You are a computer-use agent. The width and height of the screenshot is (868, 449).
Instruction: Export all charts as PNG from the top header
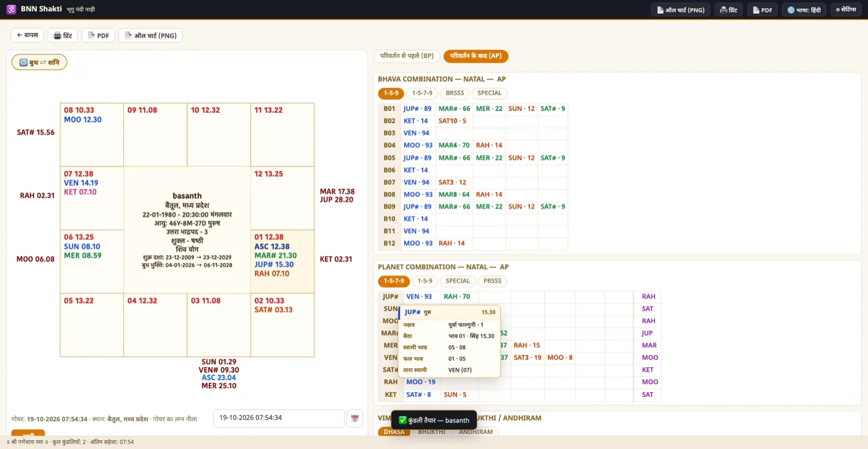coord(680,10)
